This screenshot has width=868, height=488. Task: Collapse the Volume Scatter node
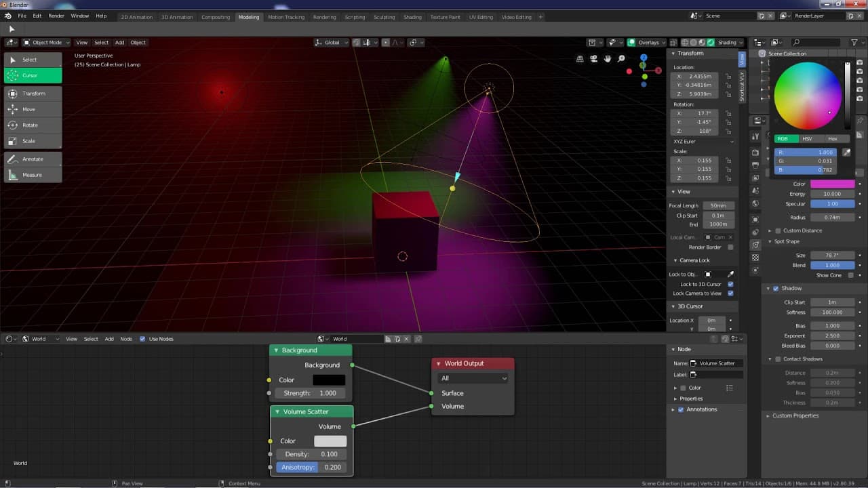pyautogui.click(x=277, y=412)
